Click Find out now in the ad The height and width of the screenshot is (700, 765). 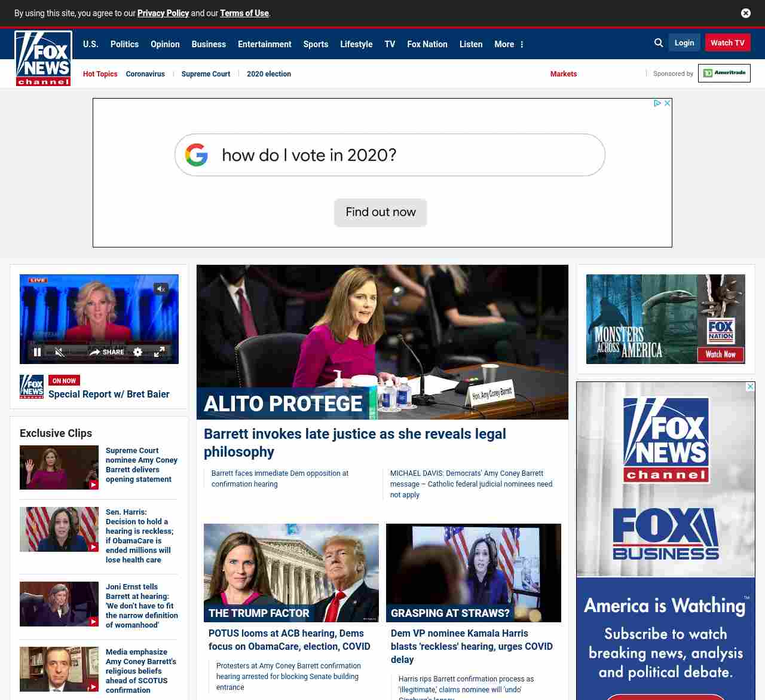coord(380,212)
